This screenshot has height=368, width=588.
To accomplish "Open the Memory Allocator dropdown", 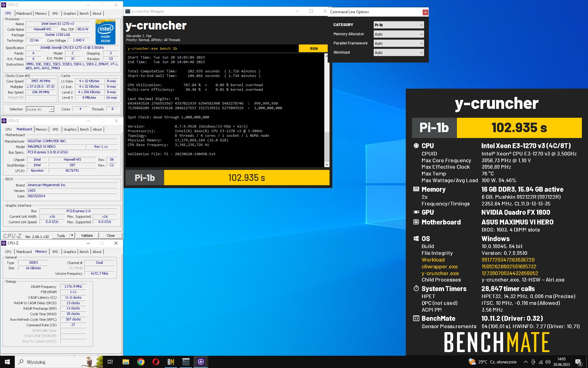I will (x=399, y=34).
